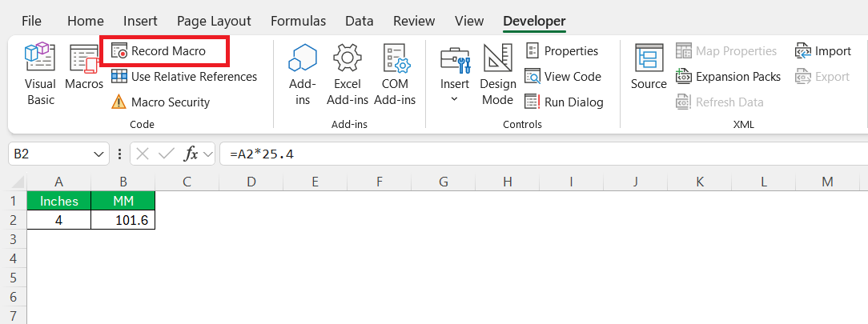Switch to the Formulas tab
The height and width of the screenshot is (324, 868).
(x=298, y=21)
